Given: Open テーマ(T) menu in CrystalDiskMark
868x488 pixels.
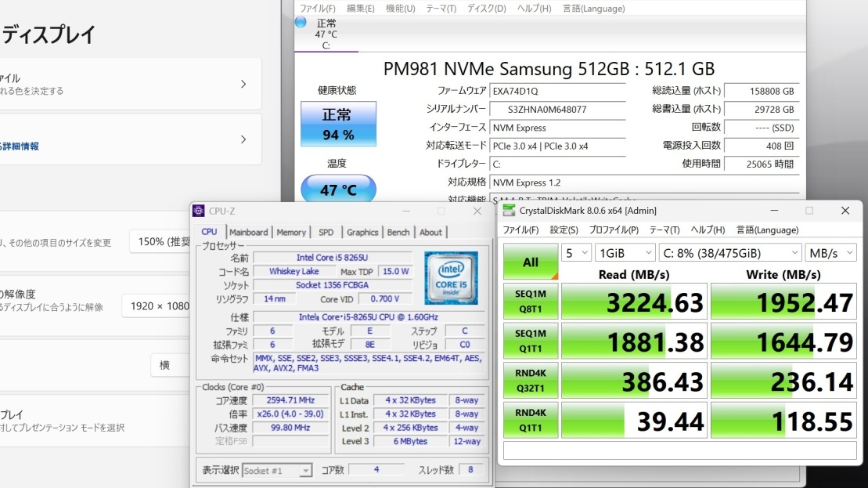Looking at the screenshot, I should [665, 230].
